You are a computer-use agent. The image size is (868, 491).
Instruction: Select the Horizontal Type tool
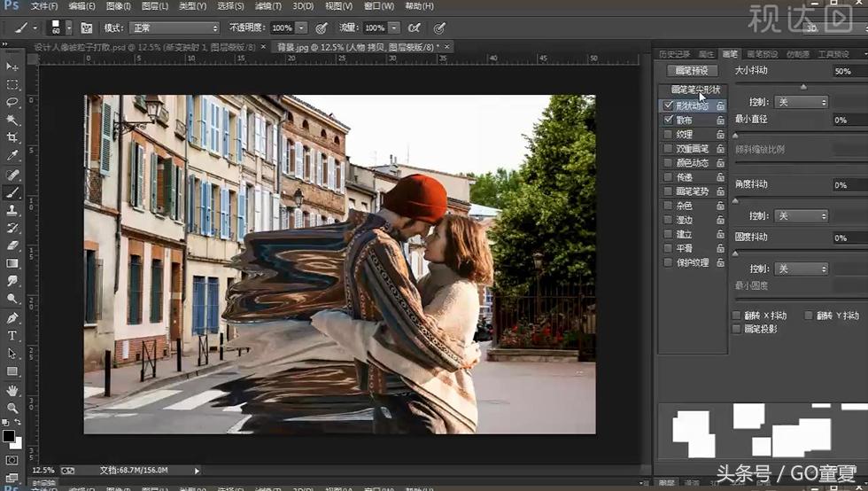coord(12,336)
